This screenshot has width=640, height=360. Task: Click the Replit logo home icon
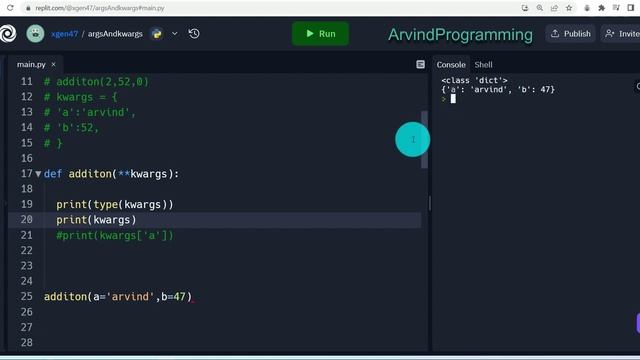pyautogui.click(x=7, y=34)
